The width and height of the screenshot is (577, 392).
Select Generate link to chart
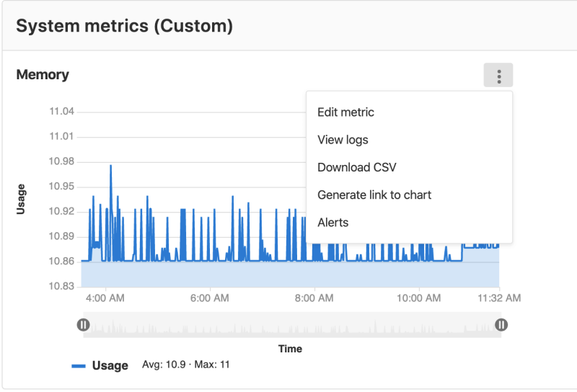(374, 195)
